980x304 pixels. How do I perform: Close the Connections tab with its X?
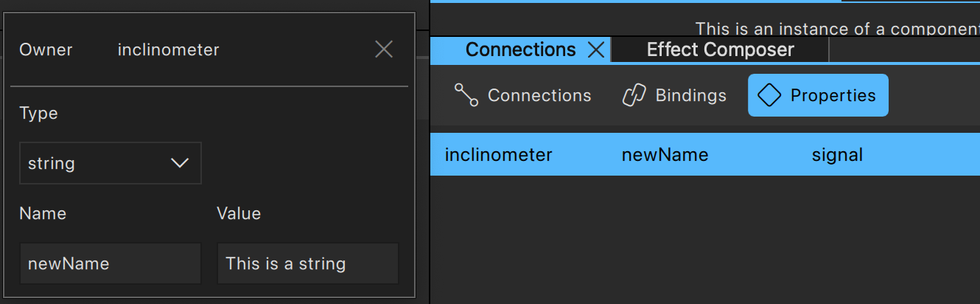pyautogui.click(x=596, y=50)
